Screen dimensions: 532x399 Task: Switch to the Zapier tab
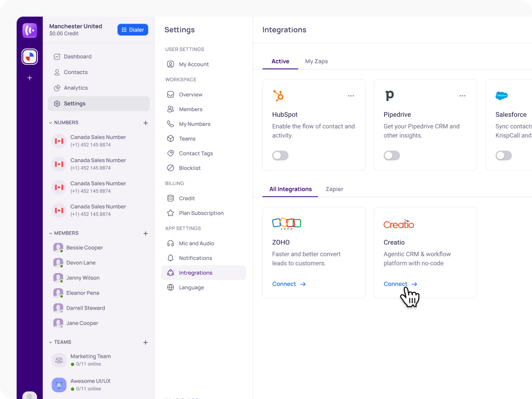tap(335, 189)
